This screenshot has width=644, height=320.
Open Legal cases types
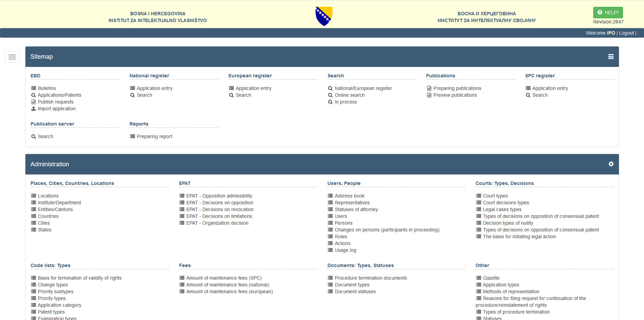point(502,209)
